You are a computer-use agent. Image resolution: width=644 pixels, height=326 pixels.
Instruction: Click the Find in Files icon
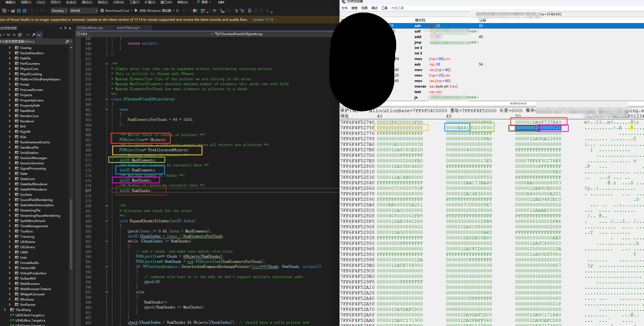point(195,11)
